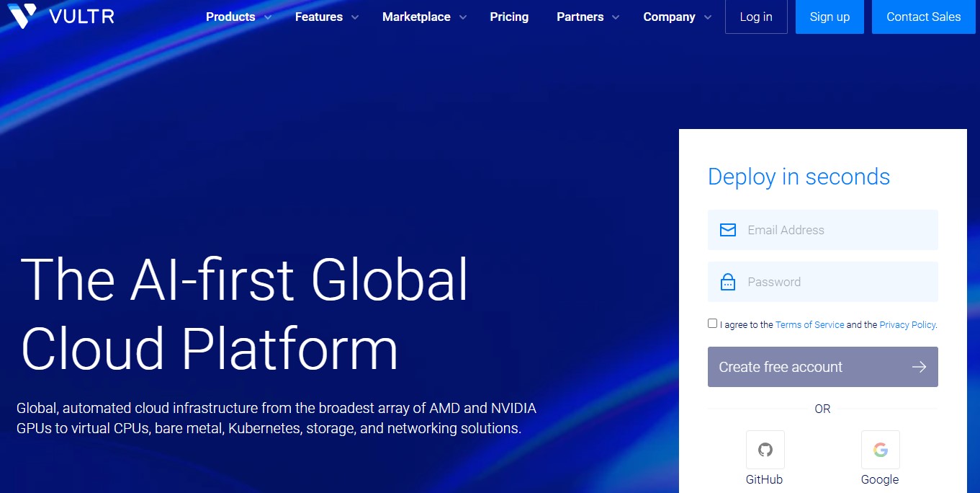980x493 pixels.
Task: Click the arrow inside Create free account
Action: (920, 367)
